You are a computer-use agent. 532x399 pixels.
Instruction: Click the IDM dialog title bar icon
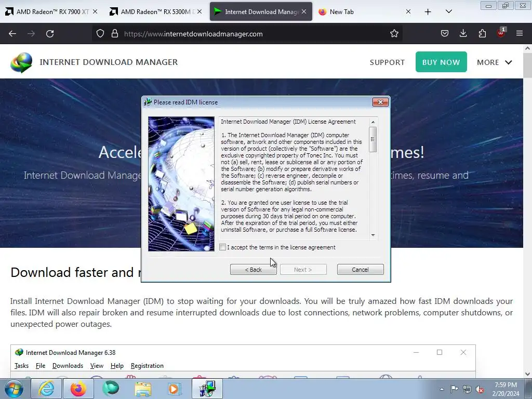[148, 102]
